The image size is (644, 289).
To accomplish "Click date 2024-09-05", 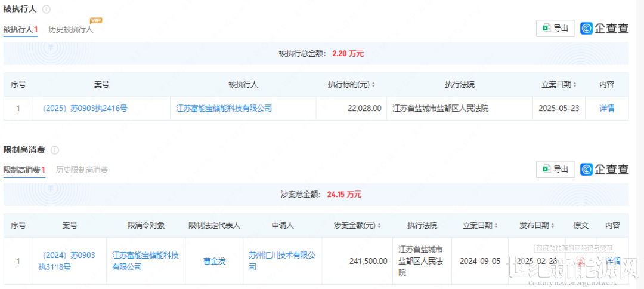I will tap(480, 261).
